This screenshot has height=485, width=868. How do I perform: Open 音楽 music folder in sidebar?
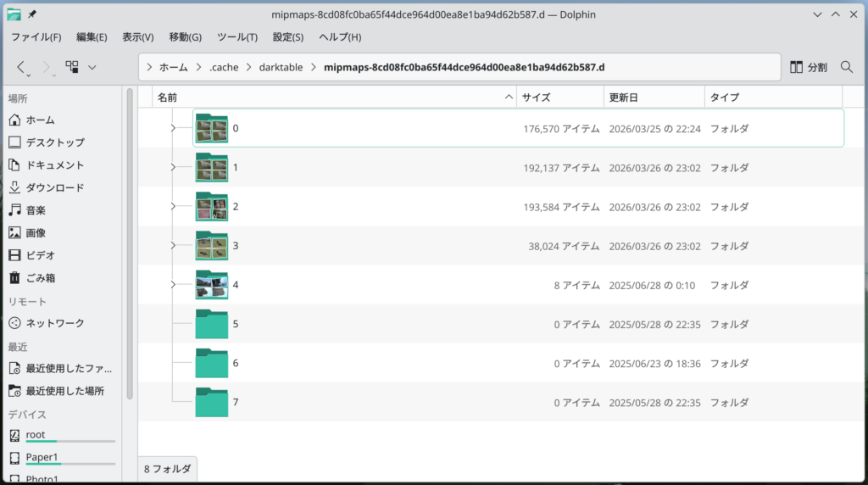(36, 209)
